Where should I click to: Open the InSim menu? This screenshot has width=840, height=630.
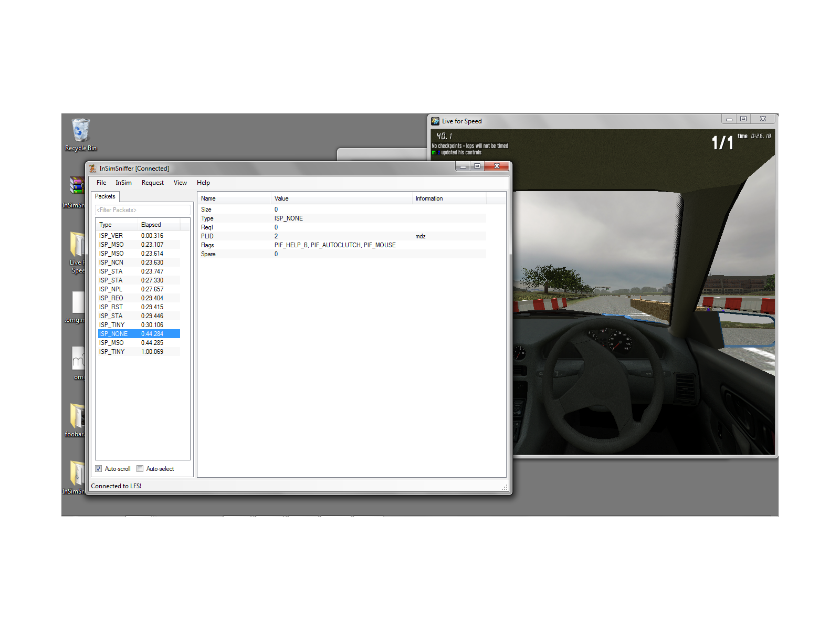123,183
